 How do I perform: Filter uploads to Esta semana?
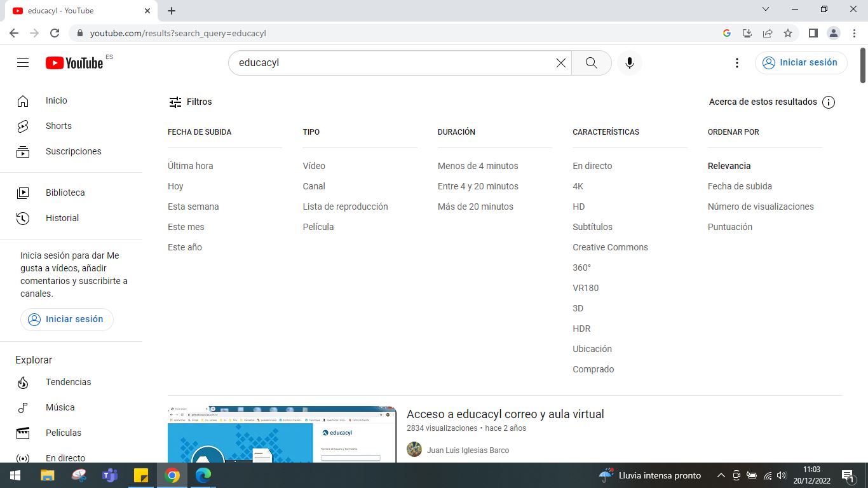[193, 207]
